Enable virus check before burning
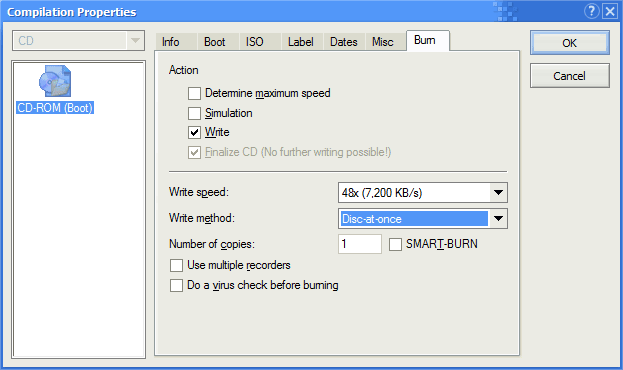This screenshot has width=623, height=370. coord(176,285)
